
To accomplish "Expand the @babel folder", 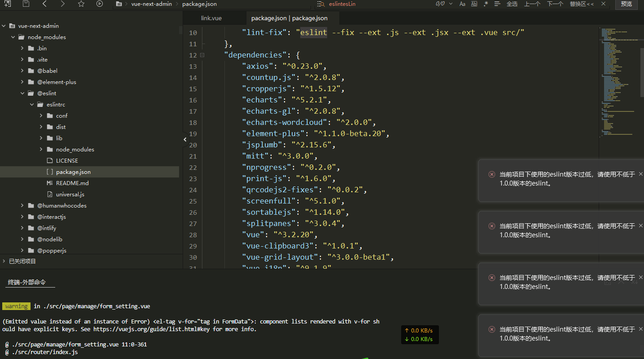I will point(22,71).
